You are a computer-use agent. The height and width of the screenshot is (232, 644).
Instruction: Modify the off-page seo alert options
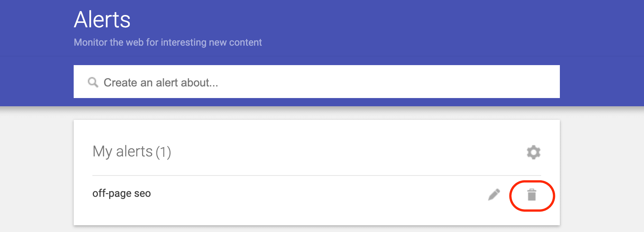494,195
